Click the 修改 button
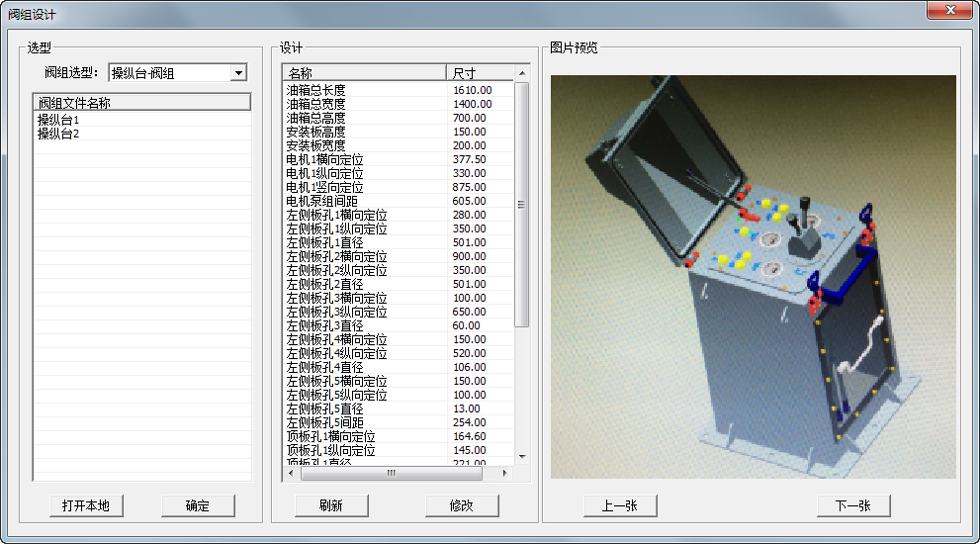The width and height of the screenshot is (980, 544). (462, 505)
